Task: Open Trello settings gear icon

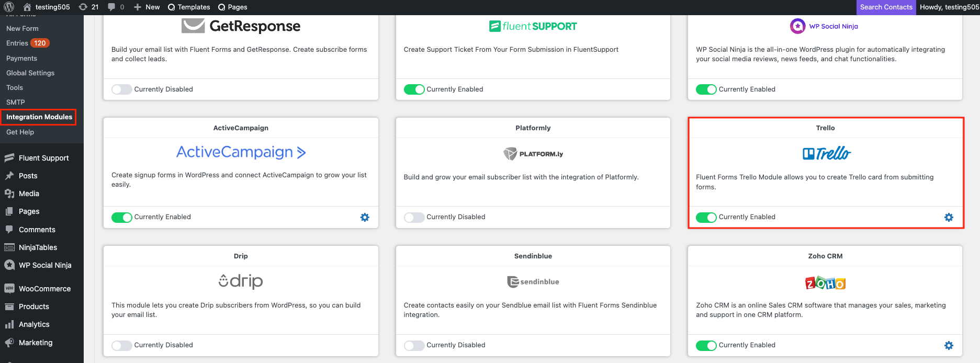Action: tap(949, 217)
